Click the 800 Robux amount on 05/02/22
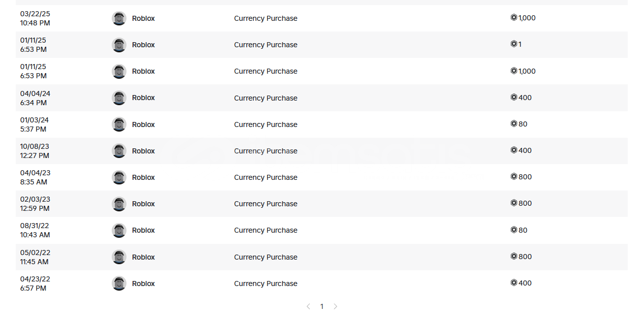This screenshot has width=644, height=315. point(525,257)
